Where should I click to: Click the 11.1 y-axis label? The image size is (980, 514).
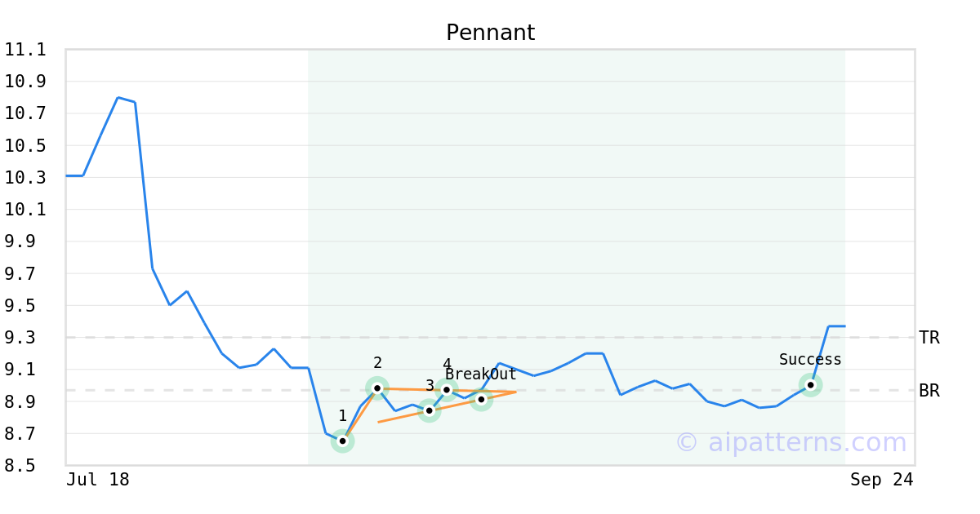25,50
